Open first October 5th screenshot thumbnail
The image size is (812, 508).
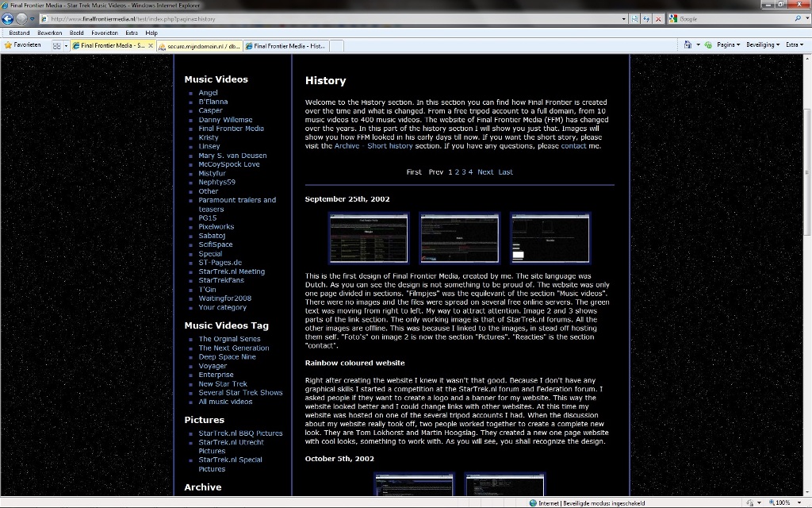(414, 485)
